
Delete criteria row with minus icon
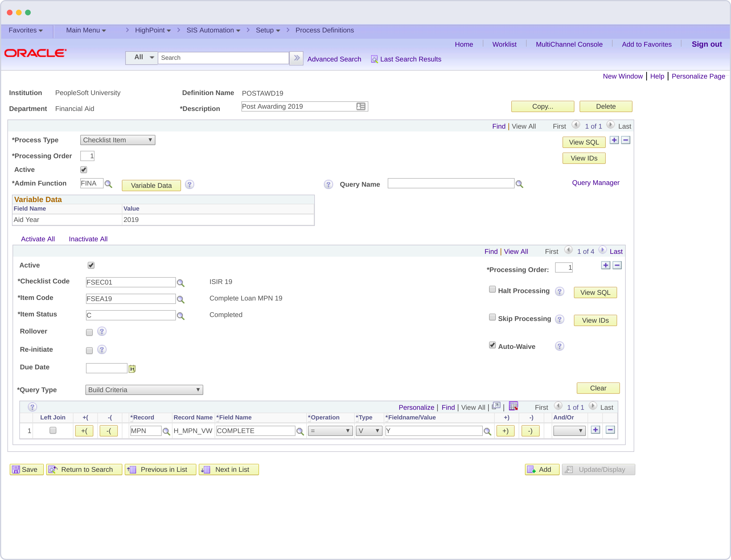click(x=610, y=430)
